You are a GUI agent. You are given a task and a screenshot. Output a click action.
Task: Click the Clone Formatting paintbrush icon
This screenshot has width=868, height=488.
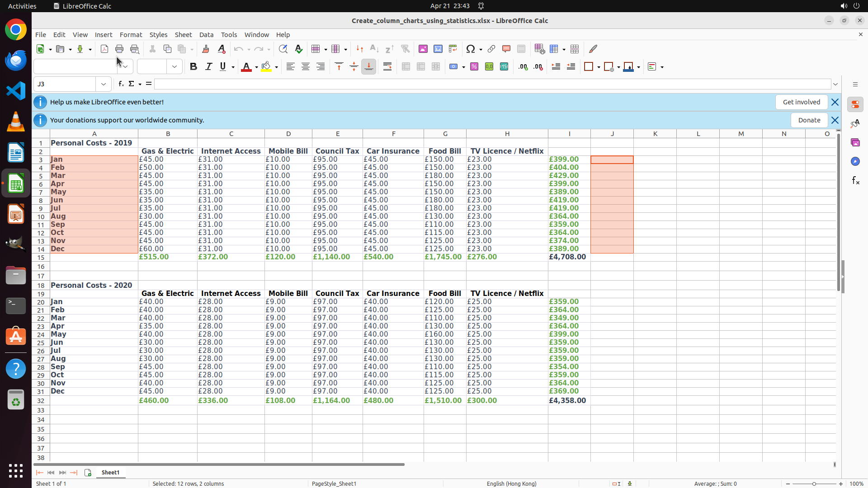[x=206, y=49]
